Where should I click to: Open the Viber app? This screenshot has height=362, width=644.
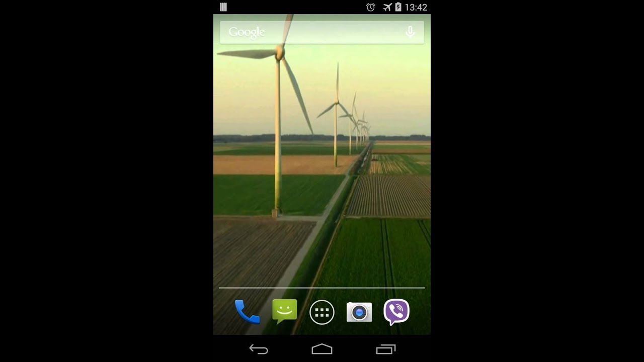(x=396, y=312)
